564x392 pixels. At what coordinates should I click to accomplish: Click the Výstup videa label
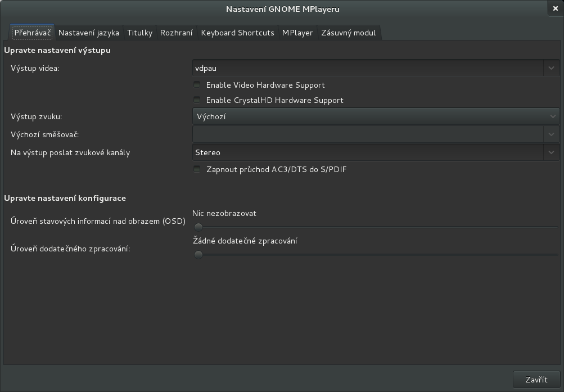click(x=35, y=68)
